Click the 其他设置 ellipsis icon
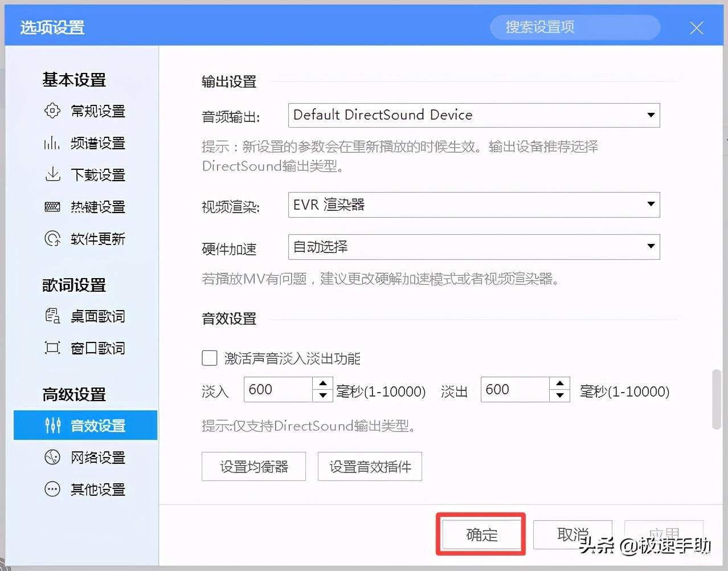 click(52, 489)
